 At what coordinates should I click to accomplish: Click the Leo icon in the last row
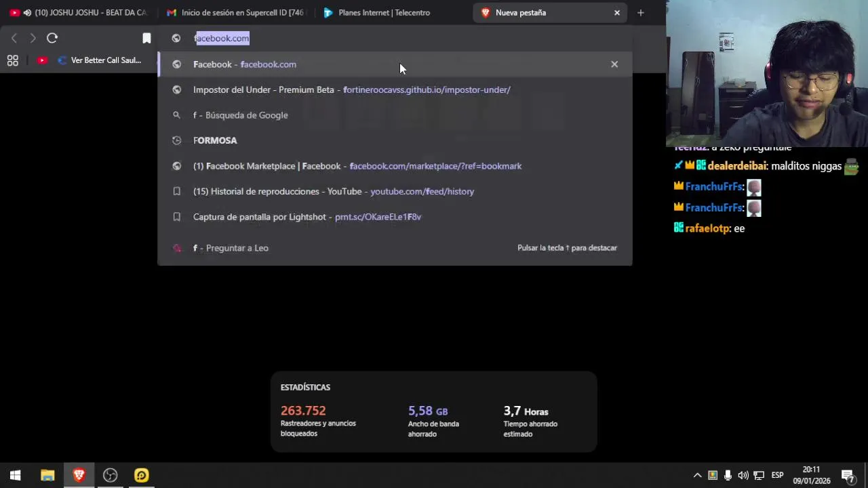[176, 248]
